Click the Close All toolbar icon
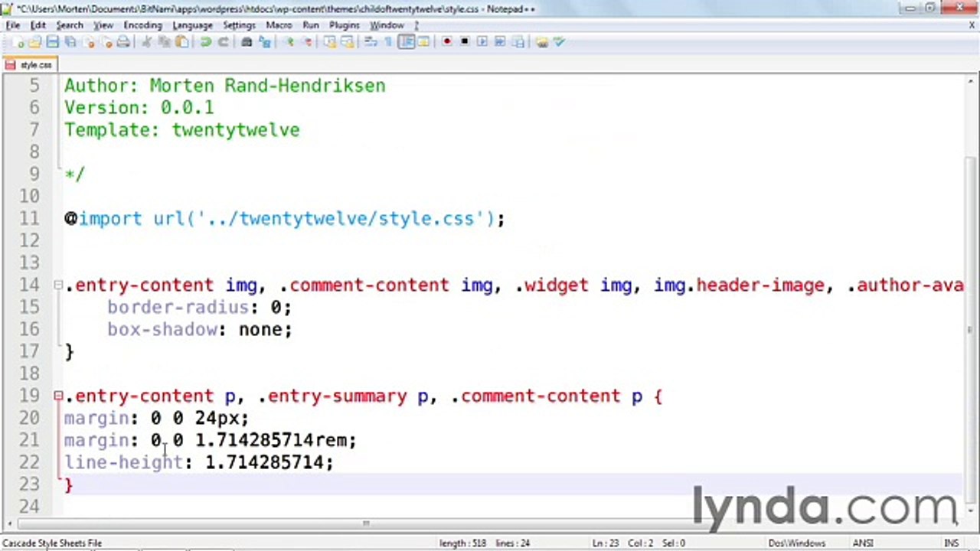This screenshot has height=551, width=980. (x=107, y=42)
